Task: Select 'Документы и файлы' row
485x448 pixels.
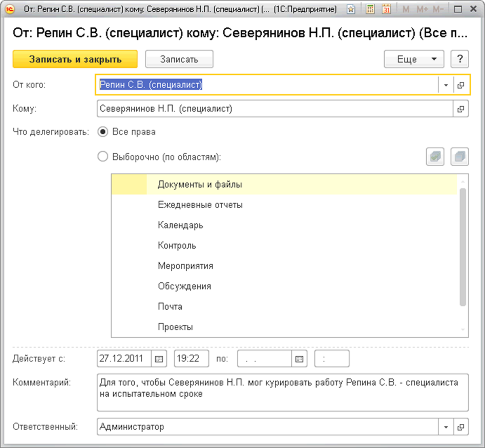Action: pos(284,184)
